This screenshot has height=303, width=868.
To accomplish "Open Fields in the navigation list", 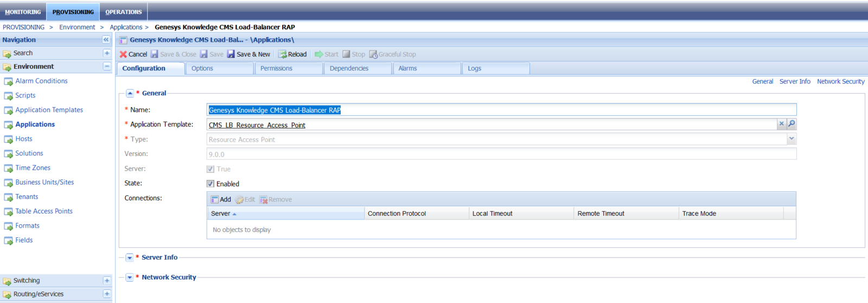I will (24, 240).
